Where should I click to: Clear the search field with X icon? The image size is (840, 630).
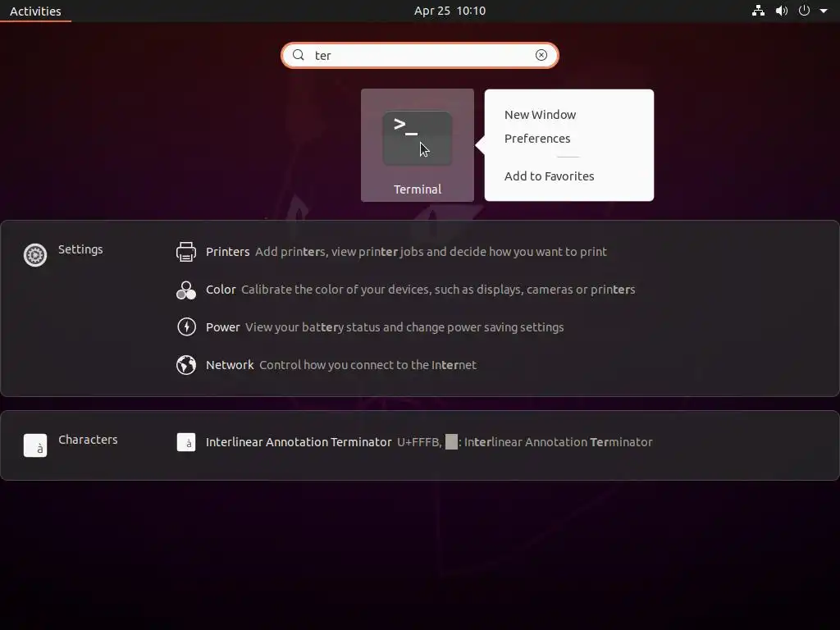pos(541,55)
